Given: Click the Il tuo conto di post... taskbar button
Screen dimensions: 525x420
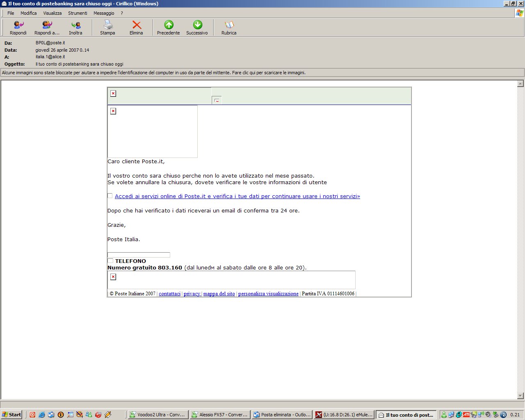Looking at the screenshot, I should [406, 415].
